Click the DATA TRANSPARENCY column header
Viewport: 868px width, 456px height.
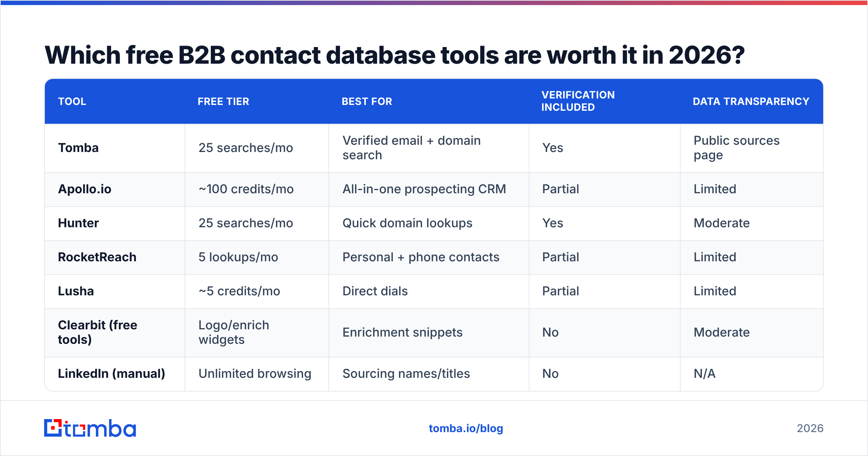point(751,101)
